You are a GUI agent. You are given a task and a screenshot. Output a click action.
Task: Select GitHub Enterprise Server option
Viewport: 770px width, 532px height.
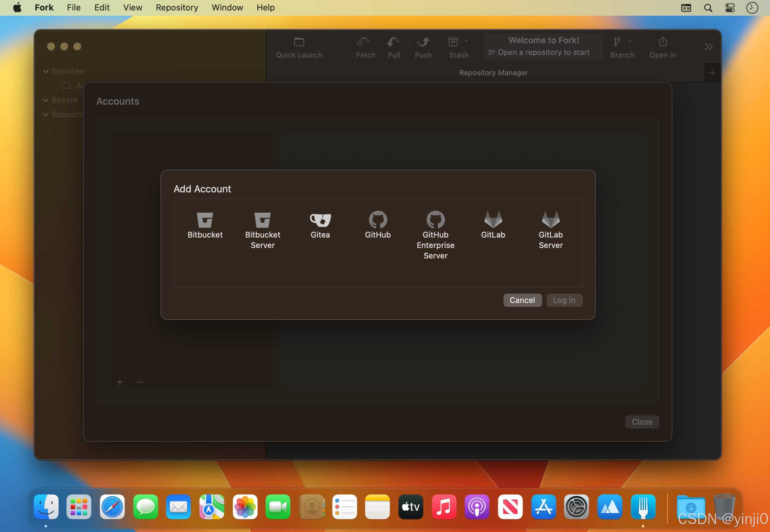coord(435,235)
